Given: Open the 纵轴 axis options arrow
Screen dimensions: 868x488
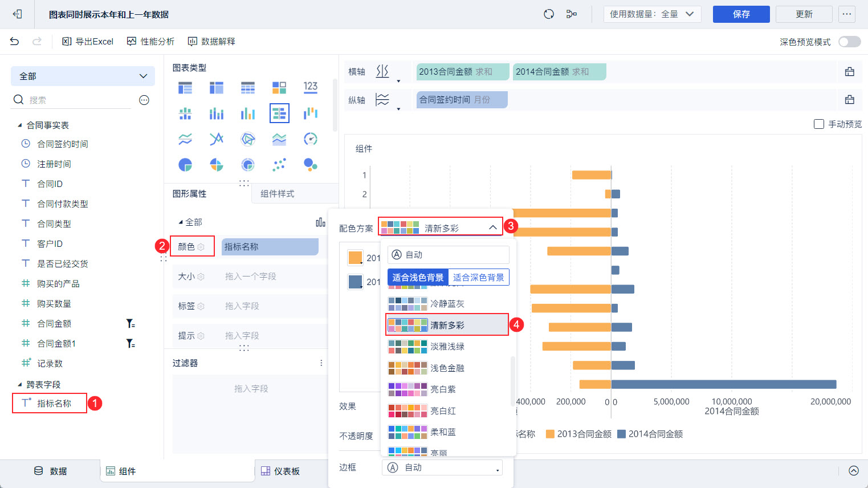Looking at the screenshot, I should 398,109.
